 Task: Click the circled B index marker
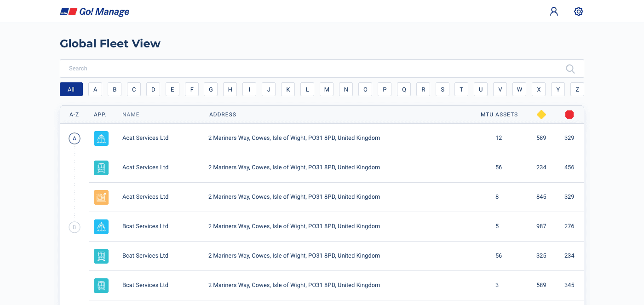click(75, 227)
